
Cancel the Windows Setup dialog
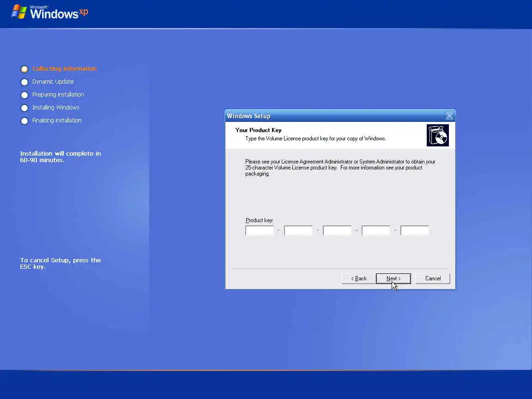coord(433,278)
